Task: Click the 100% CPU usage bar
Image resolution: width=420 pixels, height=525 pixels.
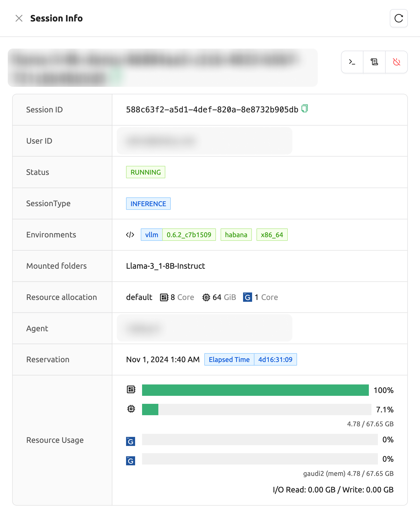Action: (255, 390)
